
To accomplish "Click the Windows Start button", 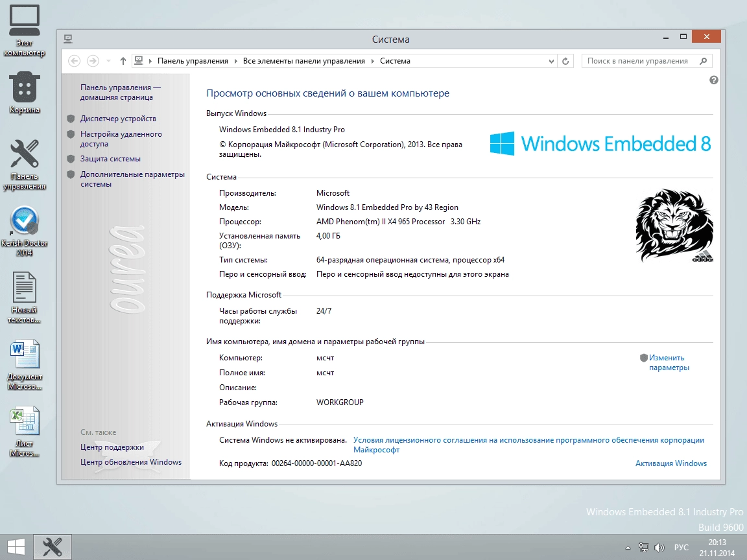I will coord(16,547).
